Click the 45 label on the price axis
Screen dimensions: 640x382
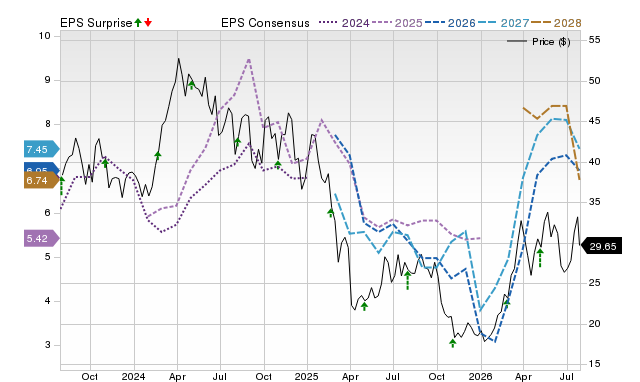595,121
